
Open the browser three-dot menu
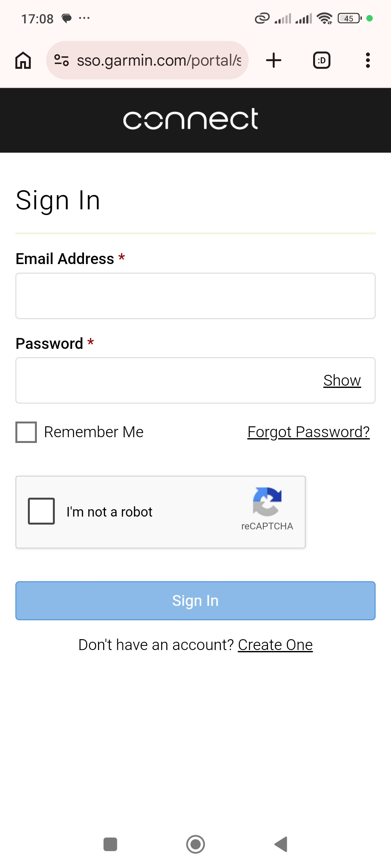pyautogui.click(x=368, y=61)
